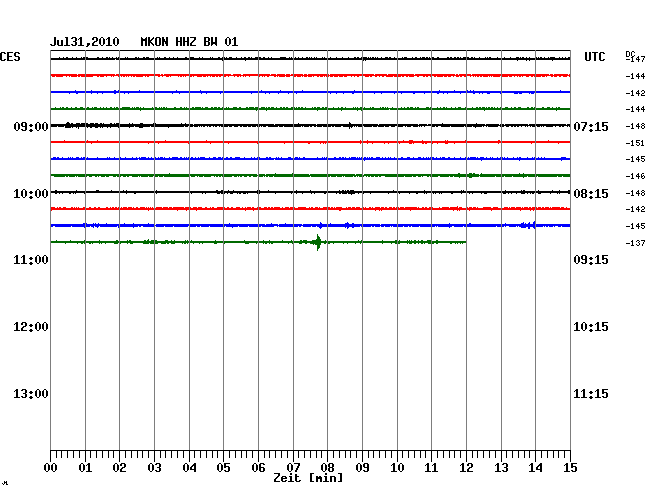Screen dimensions: 650x494
Task: Click the 09:15 UTC time label
Action: pos(591,260)
